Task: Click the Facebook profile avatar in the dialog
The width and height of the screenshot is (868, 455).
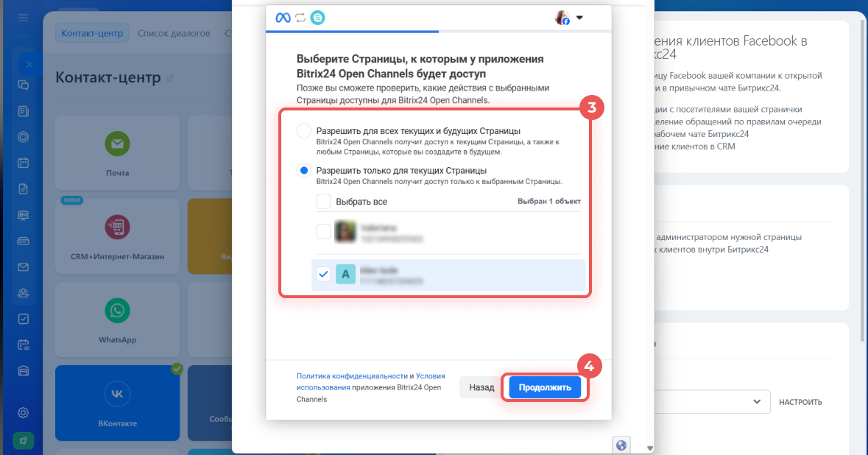Action: pos(562,18)
